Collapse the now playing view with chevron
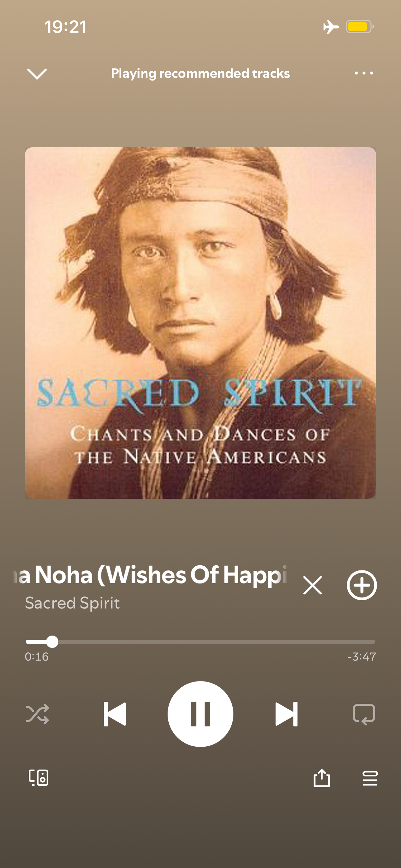 pyautogui.click(x=37, y=74)
